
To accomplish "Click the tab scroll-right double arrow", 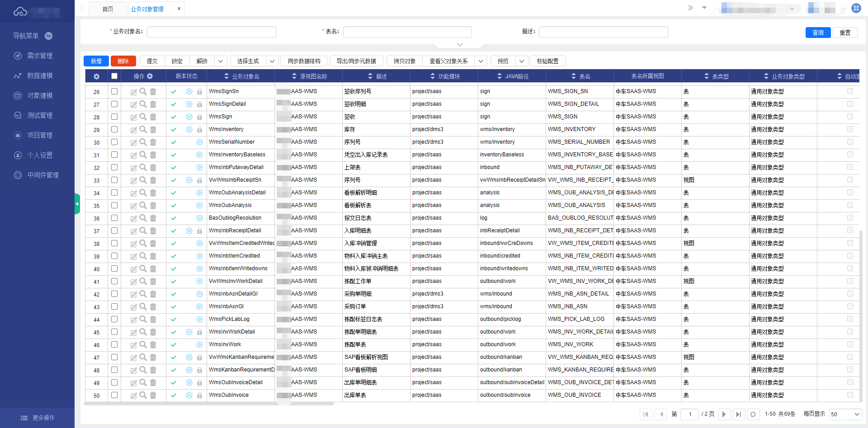I will pyautogui.click(x=690, y=8).
